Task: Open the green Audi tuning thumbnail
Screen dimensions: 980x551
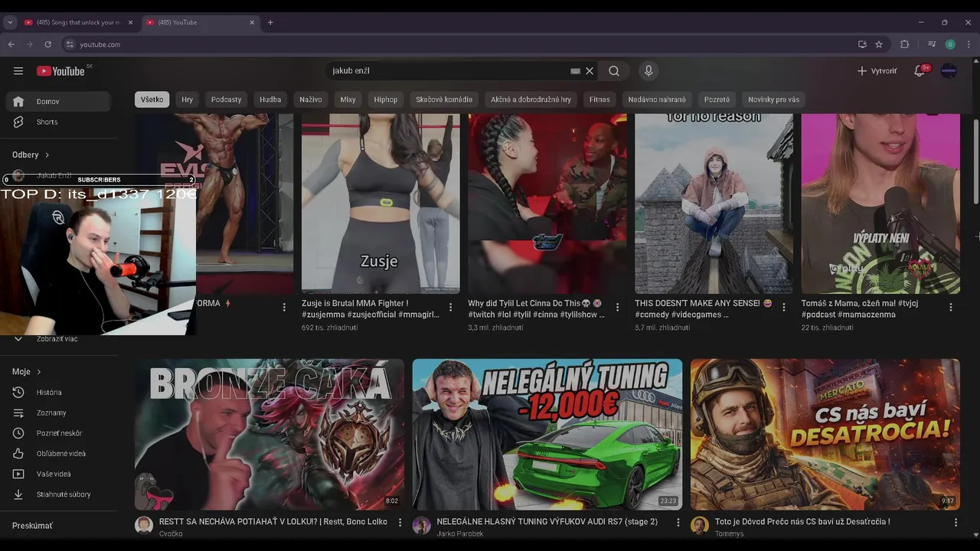Action: coord(547,435)
